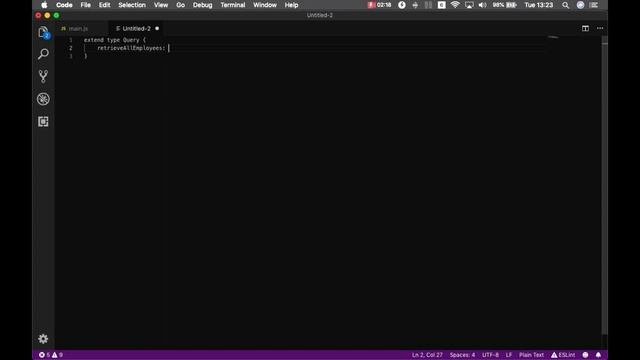This screenshot has width=640, height=360.
Task: Open the Debug menu
Action: tap(202, 5)
